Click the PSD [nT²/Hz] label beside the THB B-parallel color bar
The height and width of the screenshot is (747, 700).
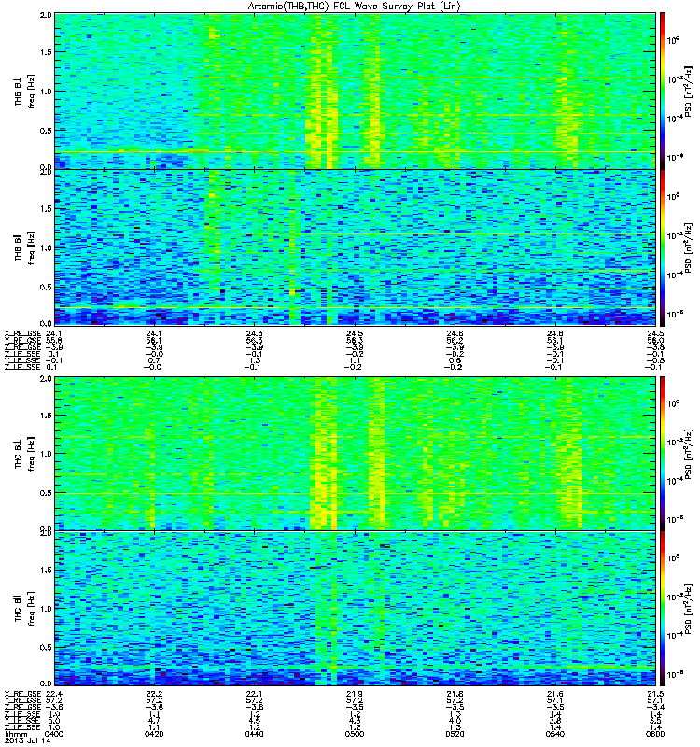pos(688,247)
